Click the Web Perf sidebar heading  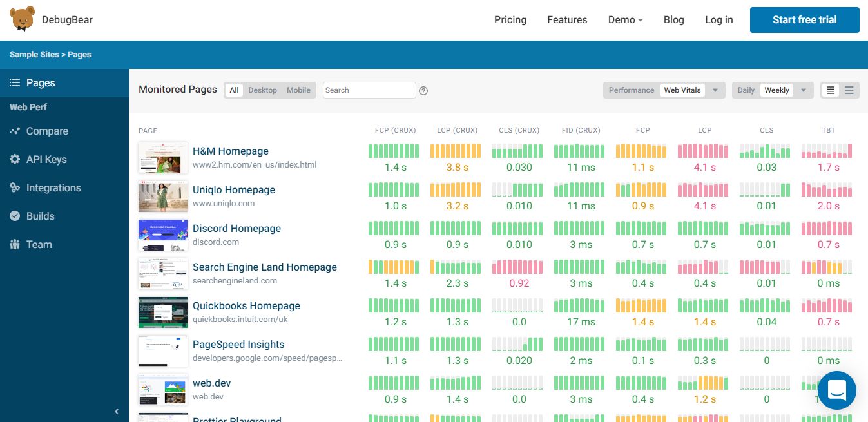coord(28,107)
